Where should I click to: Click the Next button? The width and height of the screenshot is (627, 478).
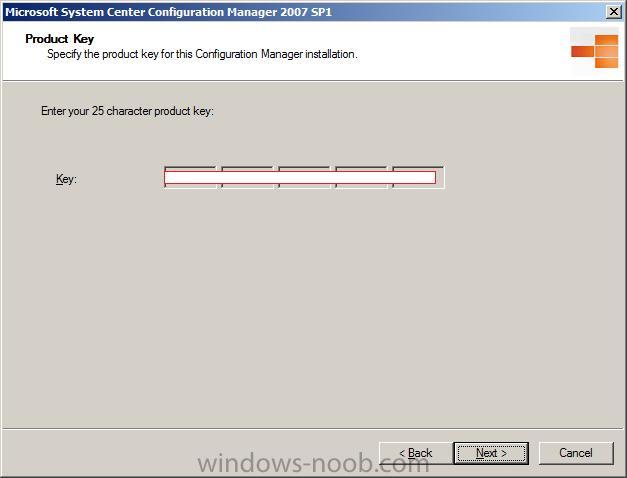491,453
